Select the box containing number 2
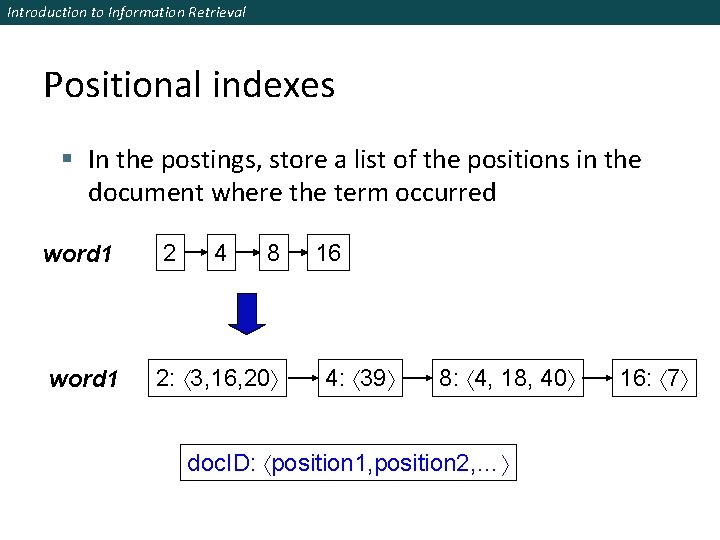 coord(170,253)
